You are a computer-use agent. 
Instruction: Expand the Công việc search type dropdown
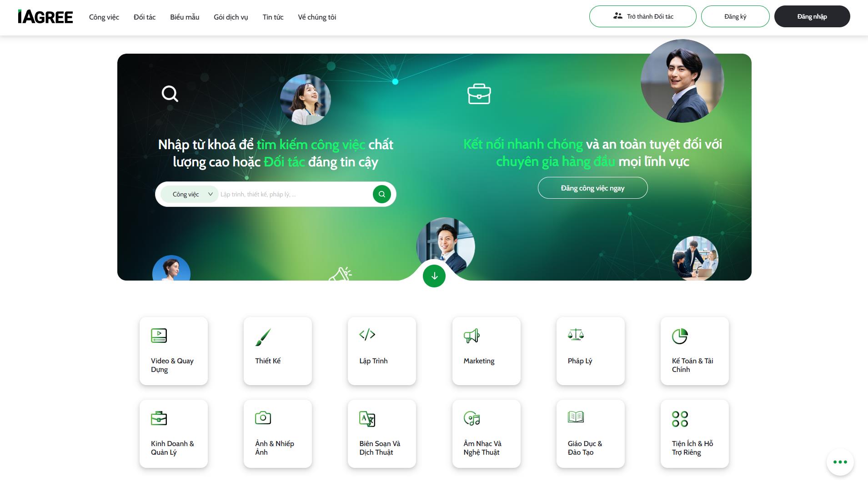pos(190,194)
